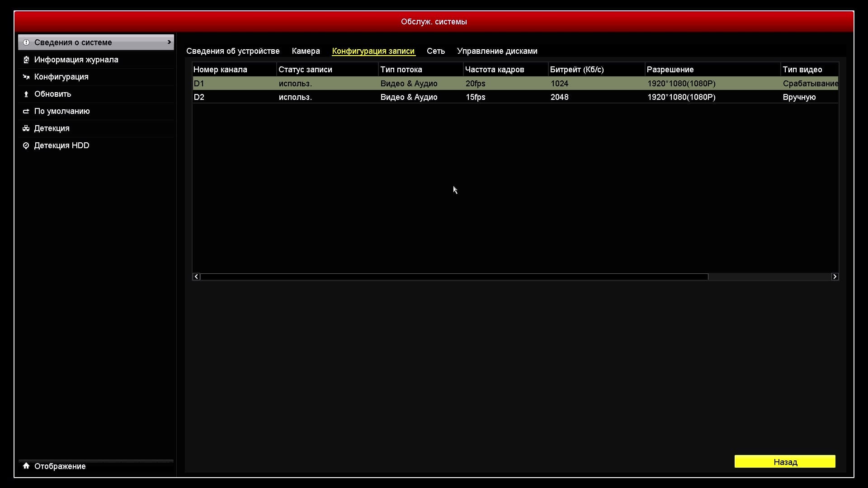This screenshot has height=488, width=868.
Task: Click the horizontal scrollbar thumb
Action: click(454, 277)
